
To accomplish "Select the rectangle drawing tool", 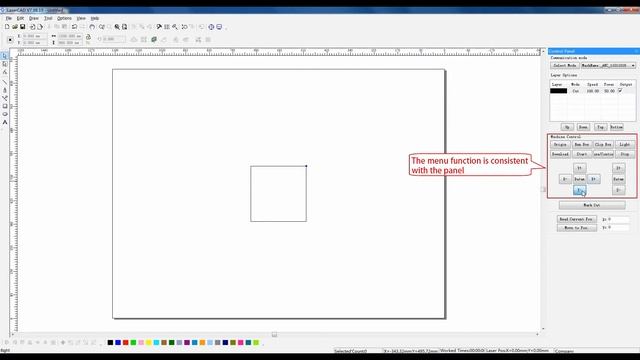I will coord(5,106).
